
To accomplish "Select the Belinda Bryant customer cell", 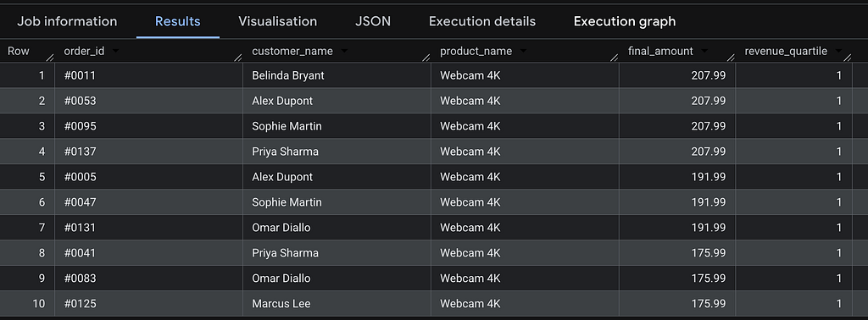I will (337, 75).
